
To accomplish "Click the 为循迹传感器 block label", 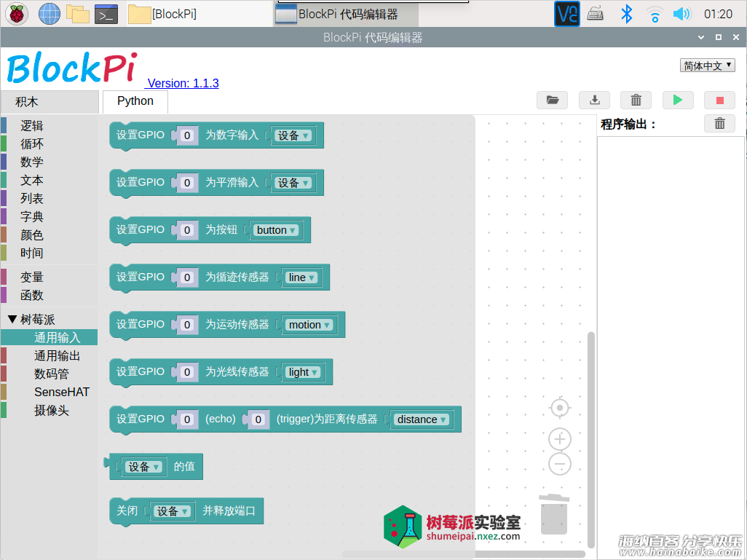I will coord(237,277).
